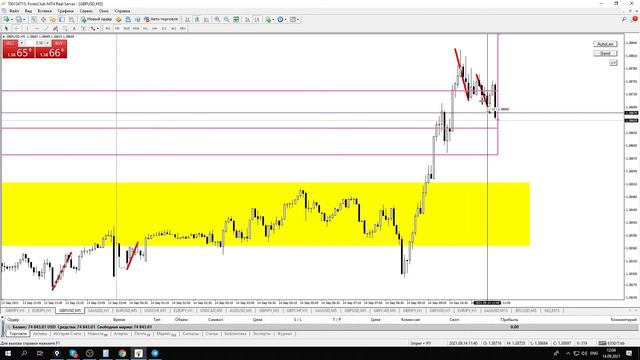This screenshot has height=360, width=640.
Task: Open the Periods clock icon
Action: click(x=280, y=19)
